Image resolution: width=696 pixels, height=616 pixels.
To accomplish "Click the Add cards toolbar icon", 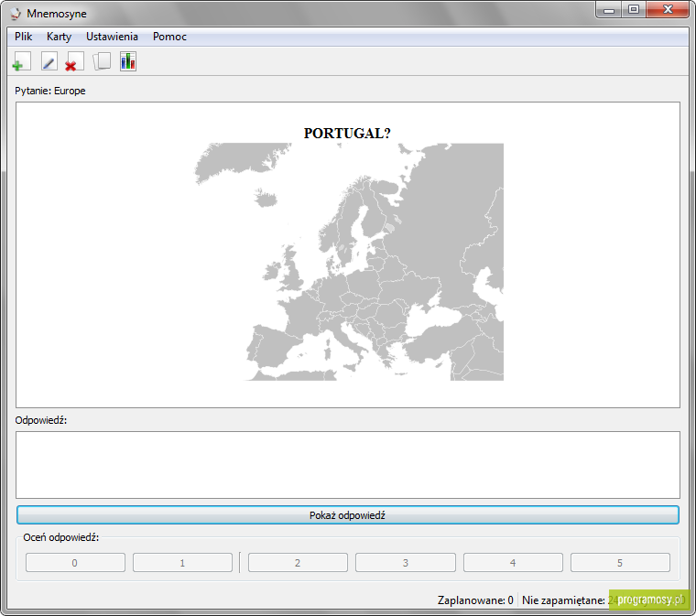I will coord(22,61).
